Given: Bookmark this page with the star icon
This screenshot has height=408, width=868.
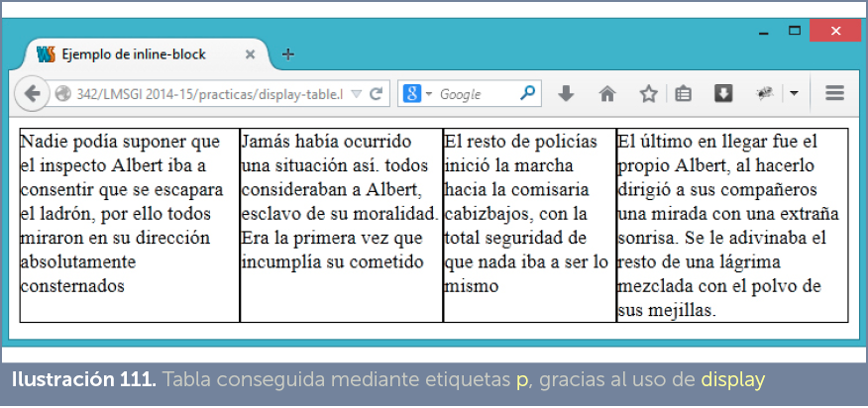Looking at the screenshot, I should click(x=648, y=94).
